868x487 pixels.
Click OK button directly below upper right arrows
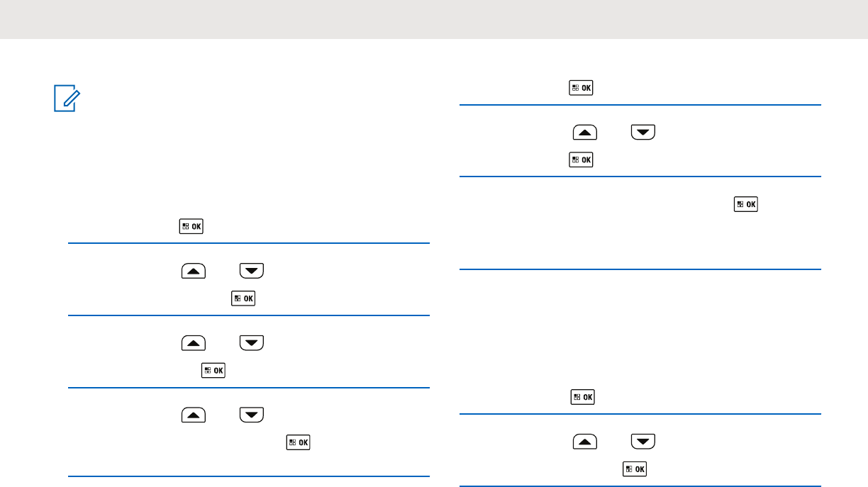[x=582, y=160]
